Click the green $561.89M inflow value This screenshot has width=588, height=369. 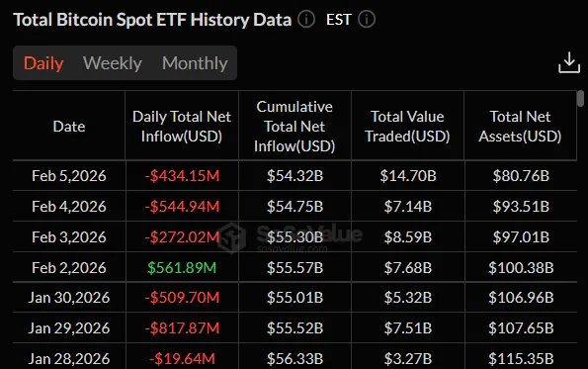[182, 268]
